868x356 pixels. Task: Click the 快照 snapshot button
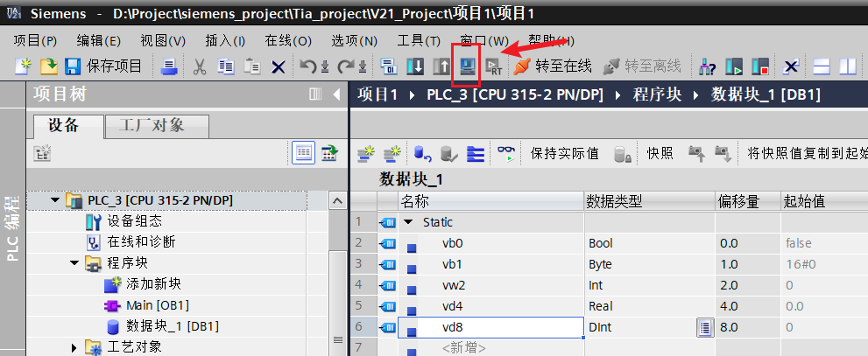tap(660, 153)
